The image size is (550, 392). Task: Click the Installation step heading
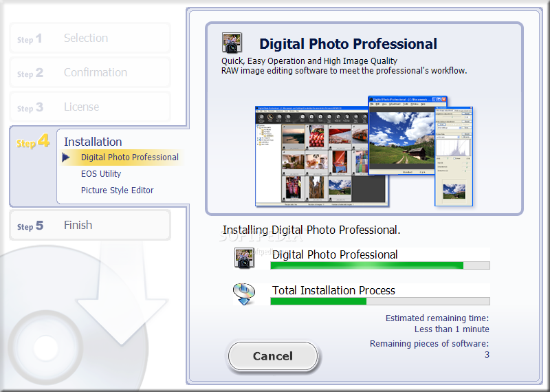pos(93,142)
